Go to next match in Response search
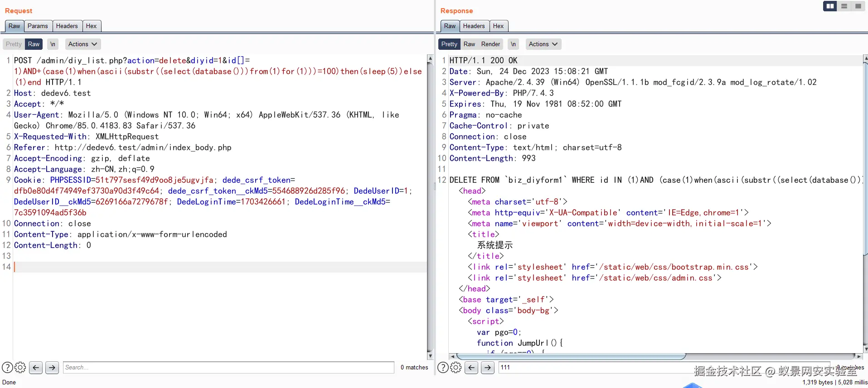The image size is (868, 388). tap(488, 367)
